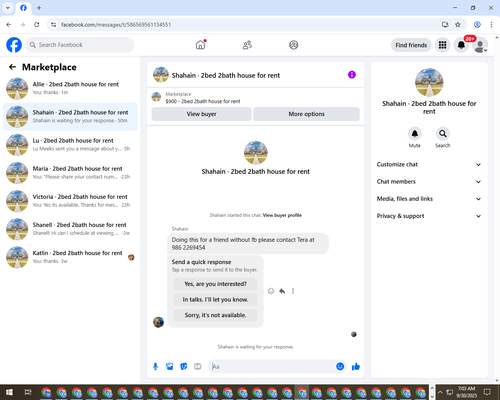Open a new browser tab with the plus button

(39, 8)
